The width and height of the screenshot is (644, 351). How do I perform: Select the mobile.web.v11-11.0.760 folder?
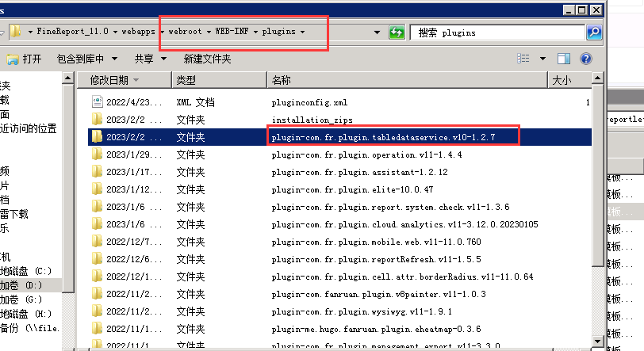click(x=376, y=242)
